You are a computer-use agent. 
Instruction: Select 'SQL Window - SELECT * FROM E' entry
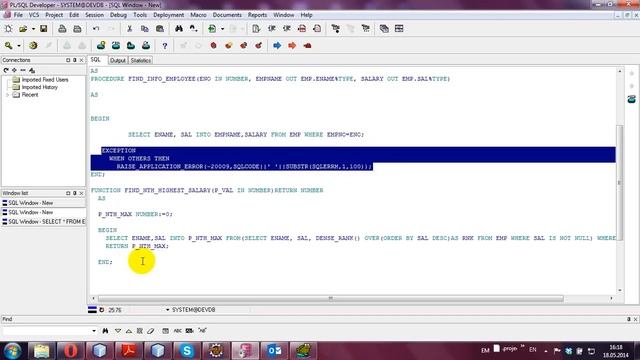click(x=43, y=222)
